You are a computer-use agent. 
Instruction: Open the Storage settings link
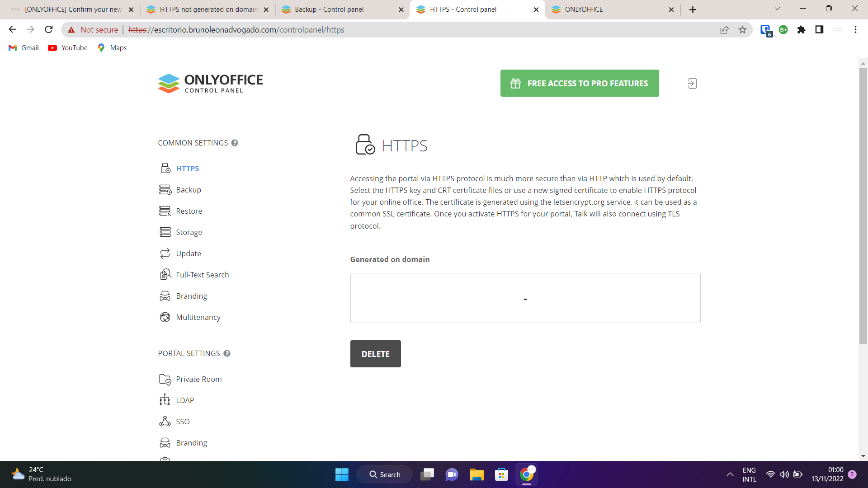click(x=189, y=232)
